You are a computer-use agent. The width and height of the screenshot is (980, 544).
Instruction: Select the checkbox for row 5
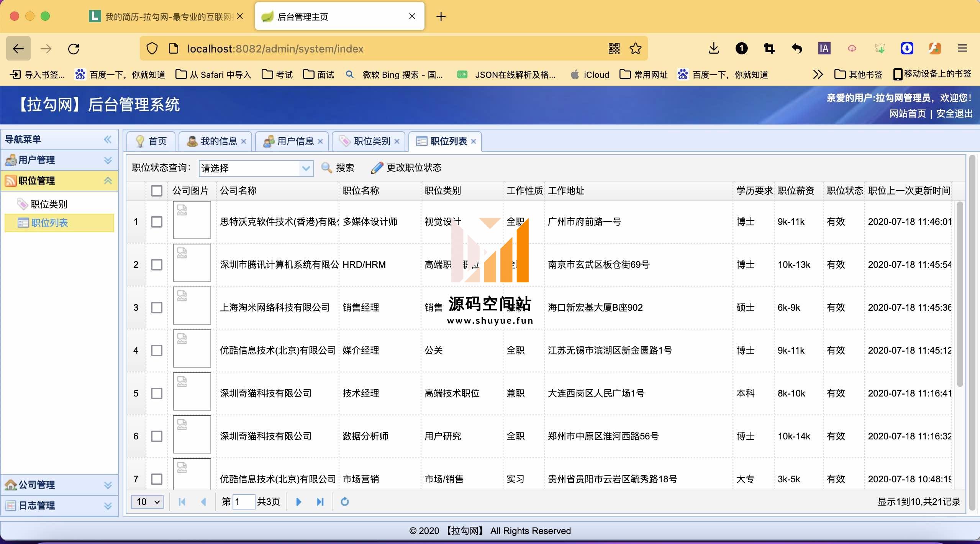click(x=156, y=393)
